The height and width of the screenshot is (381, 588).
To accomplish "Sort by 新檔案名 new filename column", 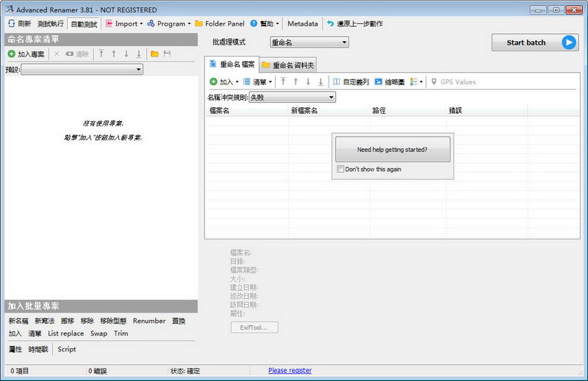I will click(329, 111).
